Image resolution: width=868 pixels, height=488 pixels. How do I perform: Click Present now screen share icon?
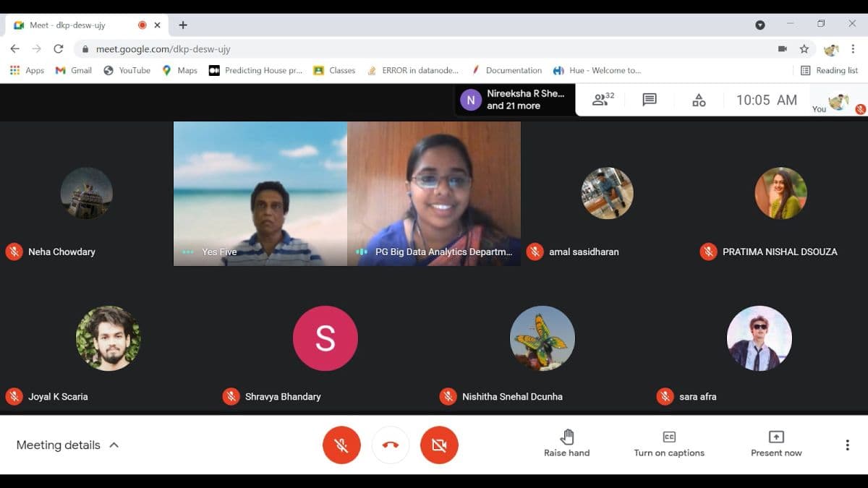pos(776,437)
